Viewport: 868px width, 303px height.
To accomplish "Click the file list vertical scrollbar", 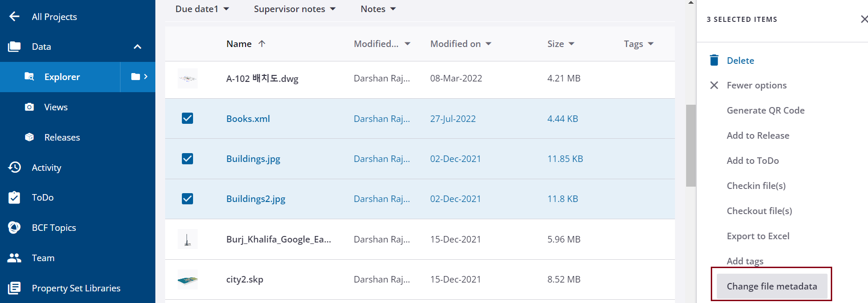I will 691,145.
